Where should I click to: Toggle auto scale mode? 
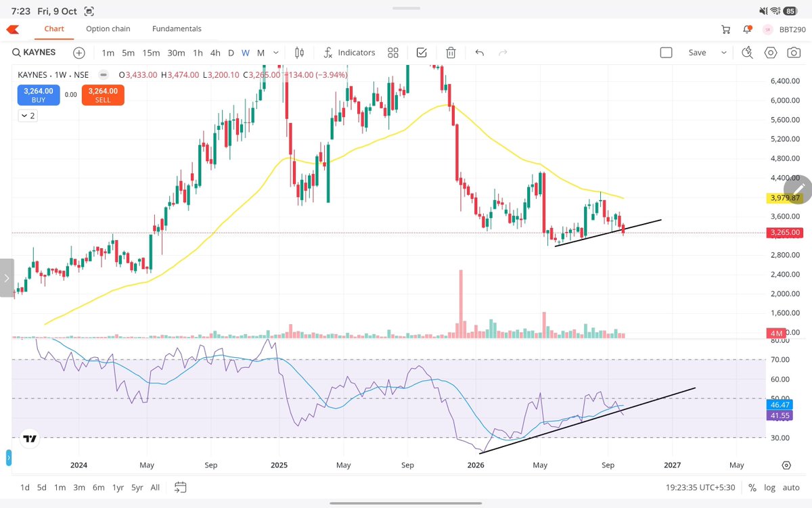pyautogui.click(x=791, y=486)
